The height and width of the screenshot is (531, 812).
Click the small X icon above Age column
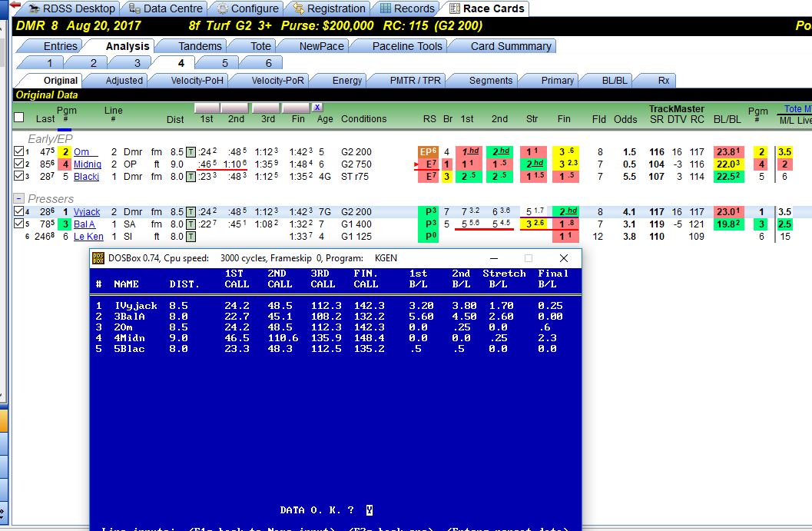pyautogui.click(x=317, y=108)
